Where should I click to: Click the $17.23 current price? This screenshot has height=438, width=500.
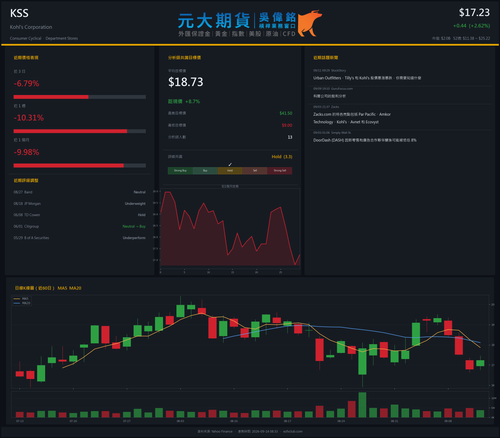coord(474,13)
